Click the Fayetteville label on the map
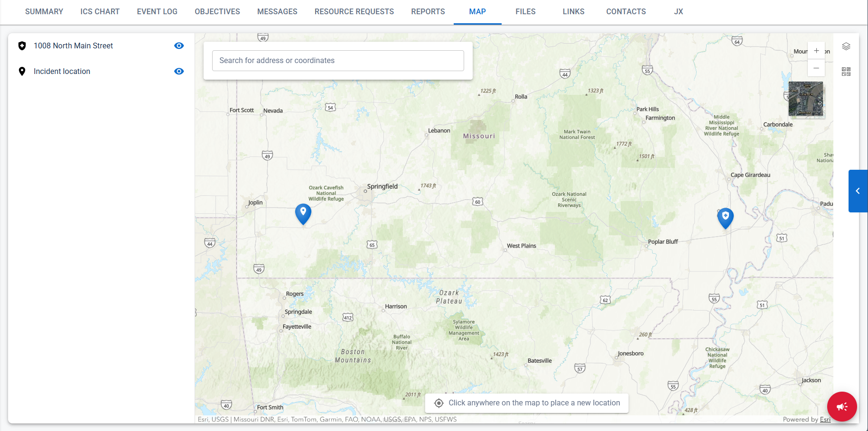This screenshot has width=868, height=431. click(297, 327)
